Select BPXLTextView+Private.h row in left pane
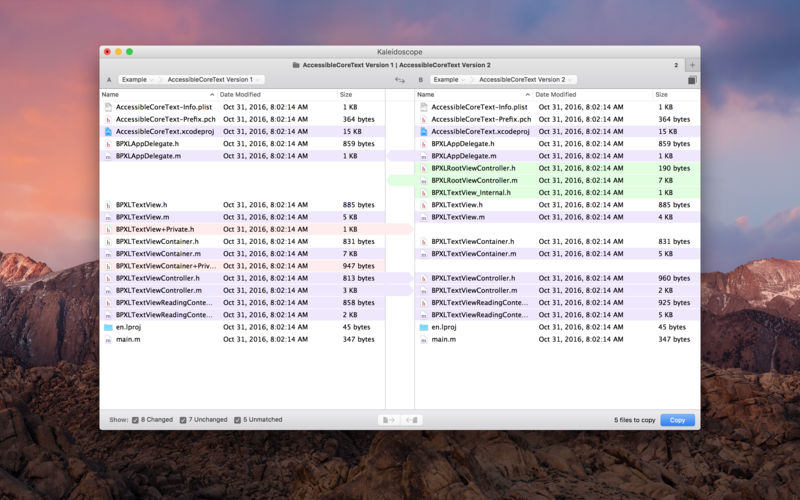Screen dimensions: 800x500 [x=242, y=229]
